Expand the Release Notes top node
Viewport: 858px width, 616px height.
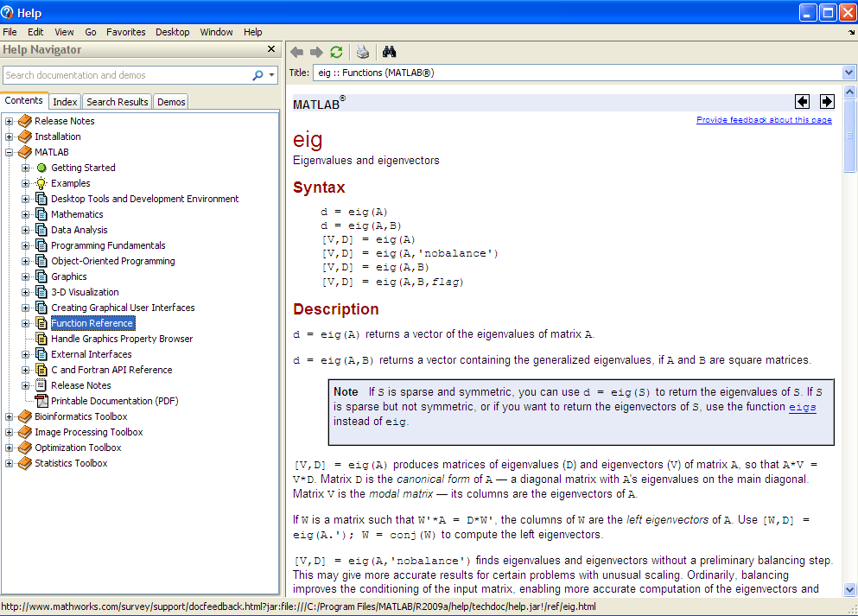pos(10,121)
